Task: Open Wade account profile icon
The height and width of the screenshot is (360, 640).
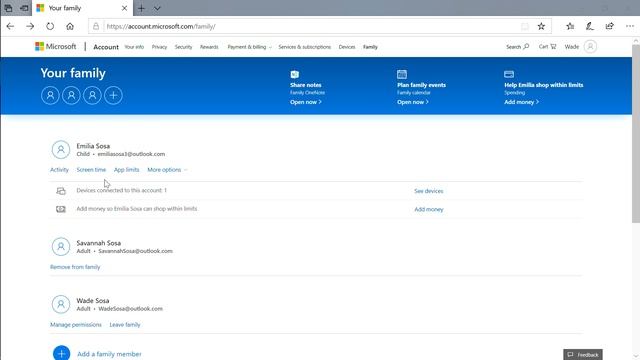Action: tap(590, 47)
